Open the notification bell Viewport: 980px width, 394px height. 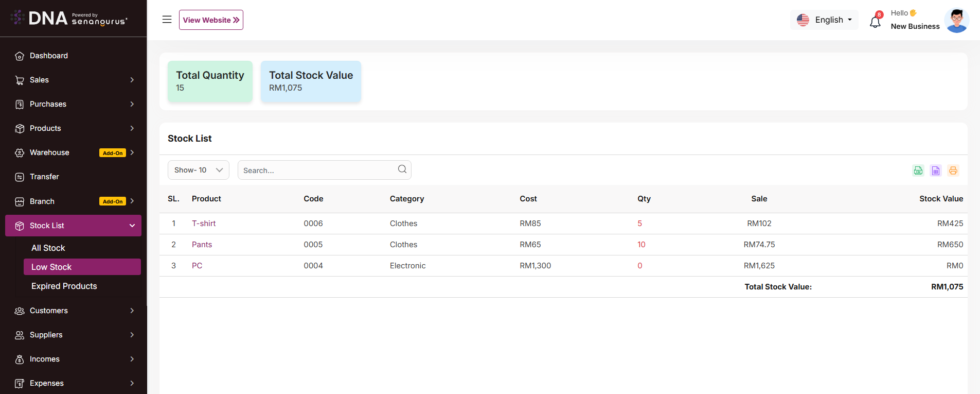[x=875, y=22]
